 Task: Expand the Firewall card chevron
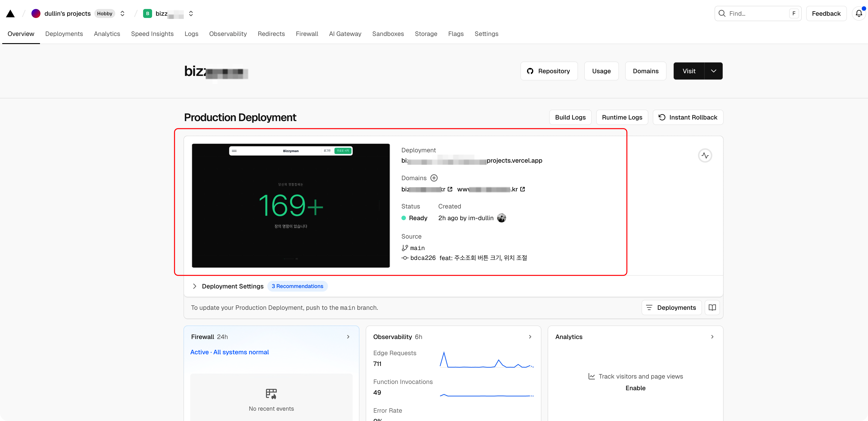pos(348,337)
